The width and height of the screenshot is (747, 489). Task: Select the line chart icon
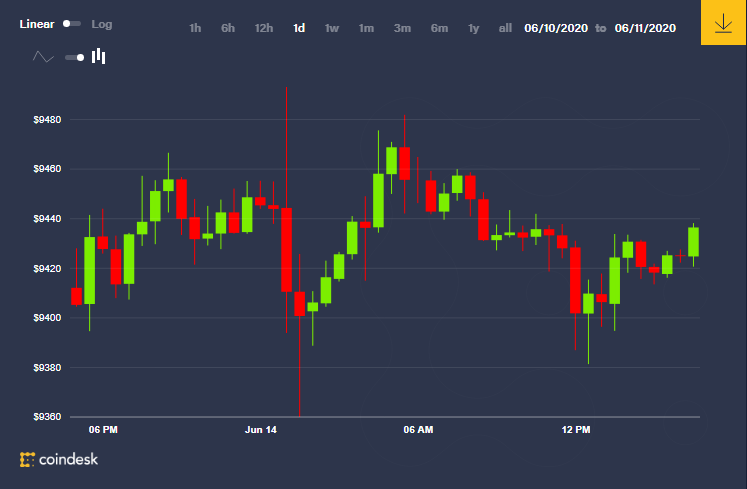click(43, 57)
